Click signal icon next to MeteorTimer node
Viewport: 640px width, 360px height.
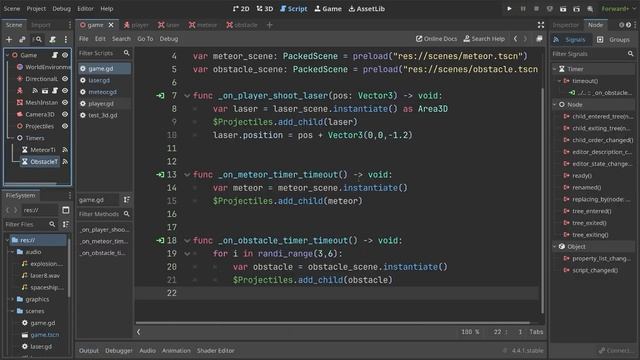click(x=65, y=150)
